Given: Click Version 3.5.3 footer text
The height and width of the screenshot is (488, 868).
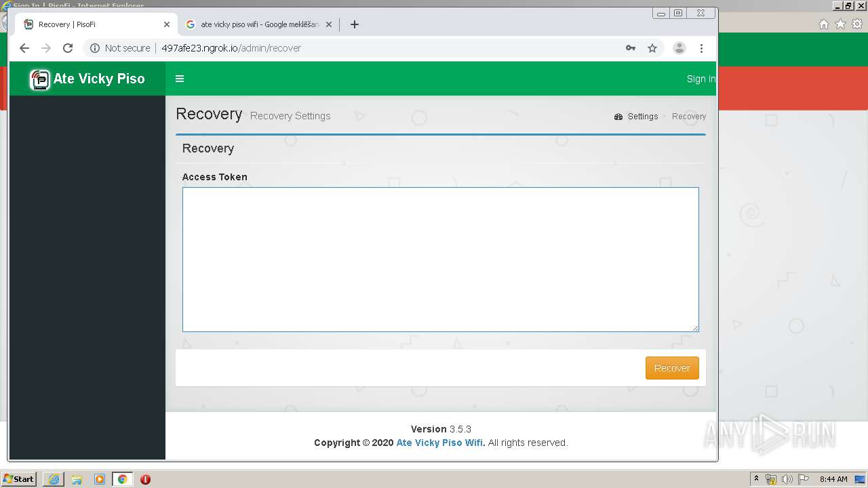Looking at the screenshot, I should 441,429.
